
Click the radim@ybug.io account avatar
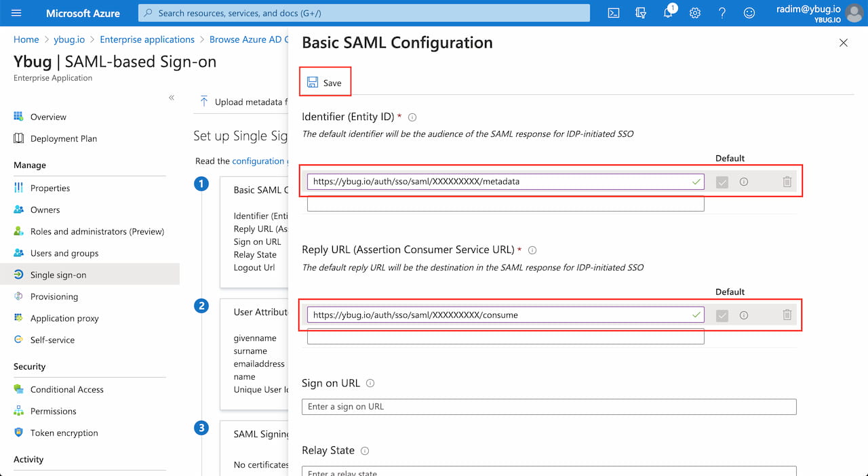(x=852, y=13)
